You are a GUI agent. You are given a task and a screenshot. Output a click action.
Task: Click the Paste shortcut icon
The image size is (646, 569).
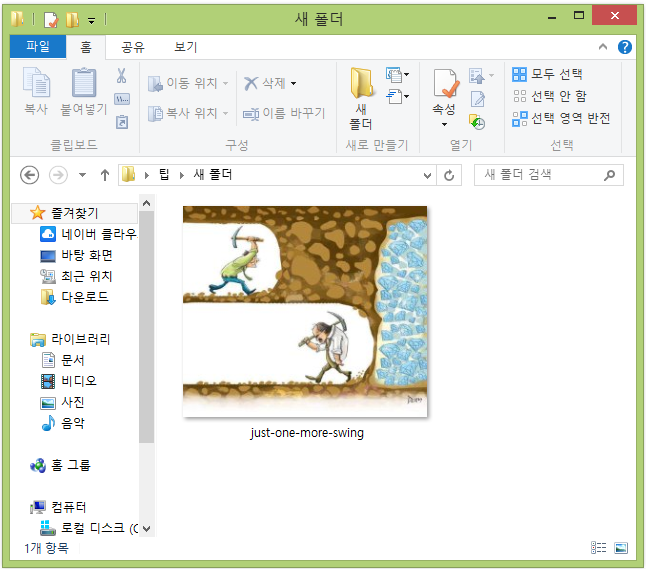(122, 122)
